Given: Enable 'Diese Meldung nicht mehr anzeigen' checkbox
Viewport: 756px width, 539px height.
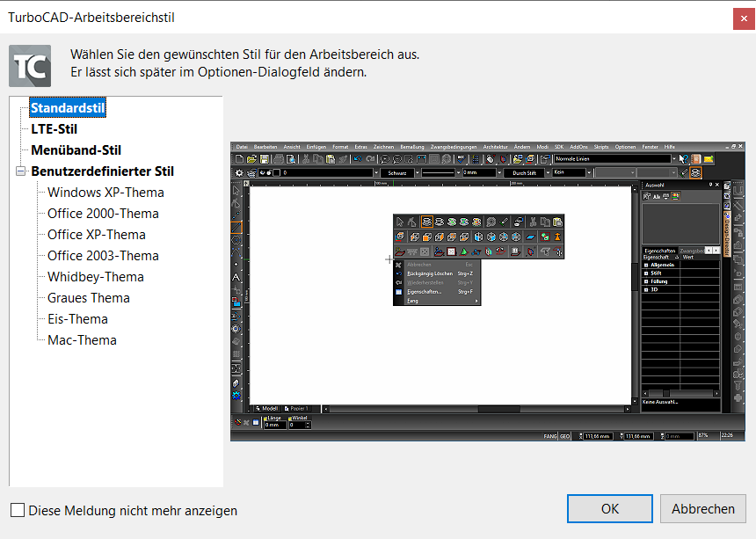Looking at the screenshot, I should [x=18, y=510].
